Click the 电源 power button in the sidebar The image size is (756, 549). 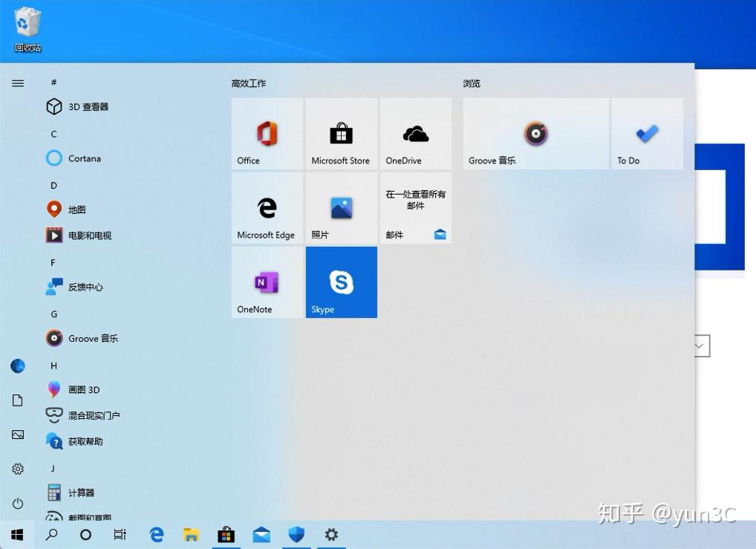point(17,503)
